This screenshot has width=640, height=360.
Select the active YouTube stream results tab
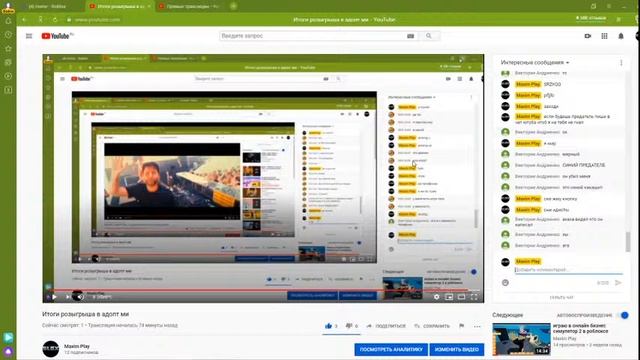pyautogui.click(x=120, y=6)
